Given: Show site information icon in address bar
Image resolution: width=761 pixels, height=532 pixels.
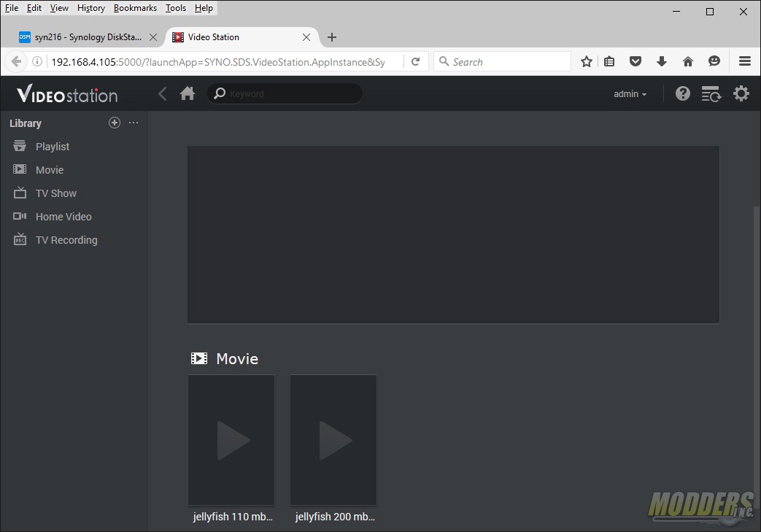Looking at the screenshot, I should pos(37,61).
